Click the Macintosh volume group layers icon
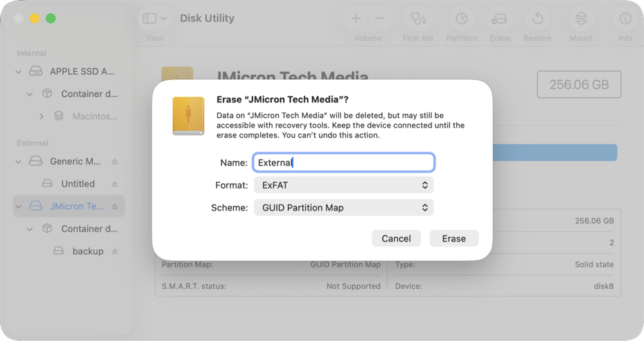644x341 pixels. [59, 116]
